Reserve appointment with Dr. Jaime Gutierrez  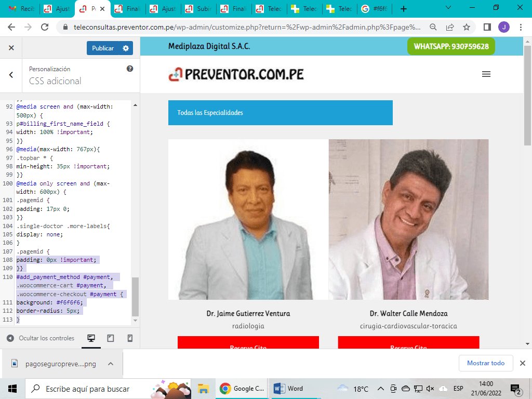248,342
